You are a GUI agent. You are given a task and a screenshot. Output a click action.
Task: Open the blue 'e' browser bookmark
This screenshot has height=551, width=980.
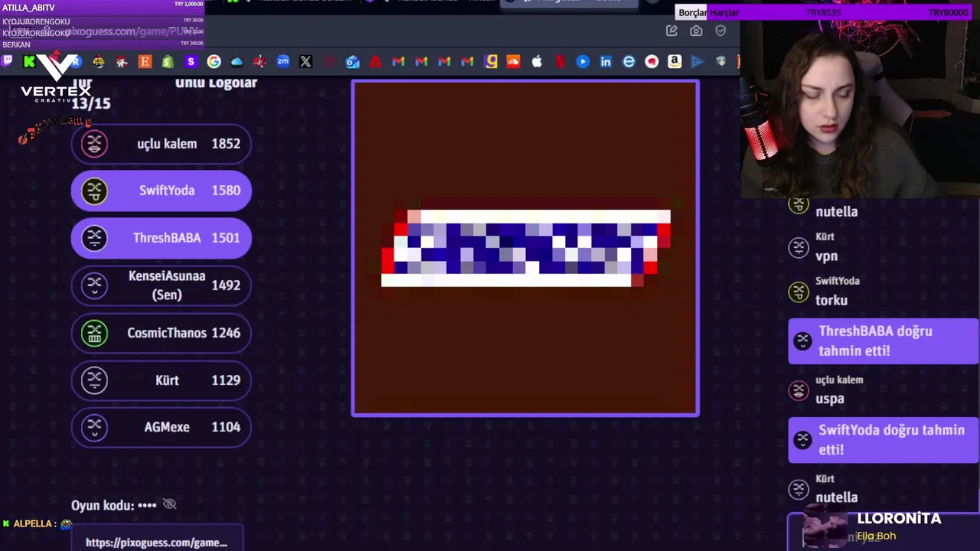pos(629,61)
